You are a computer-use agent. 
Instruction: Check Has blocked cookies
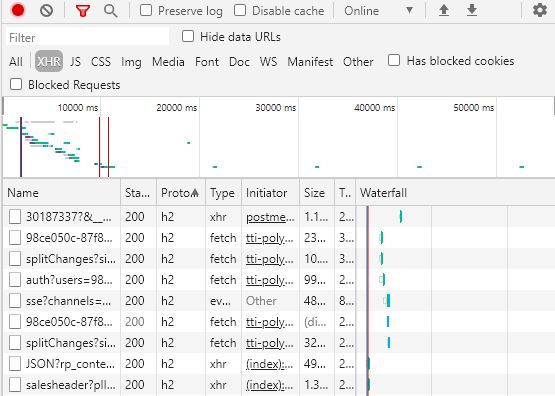(x=394, y=60)
